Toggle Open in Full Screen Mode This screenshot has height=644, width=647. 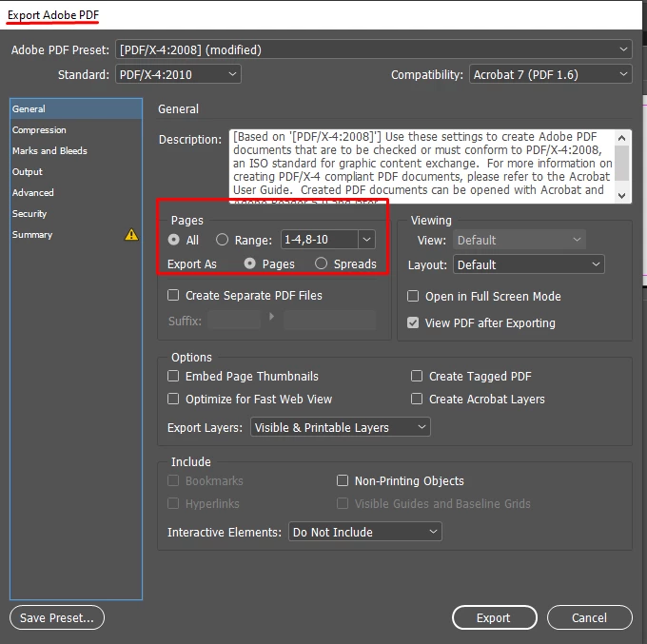[413, 296]
